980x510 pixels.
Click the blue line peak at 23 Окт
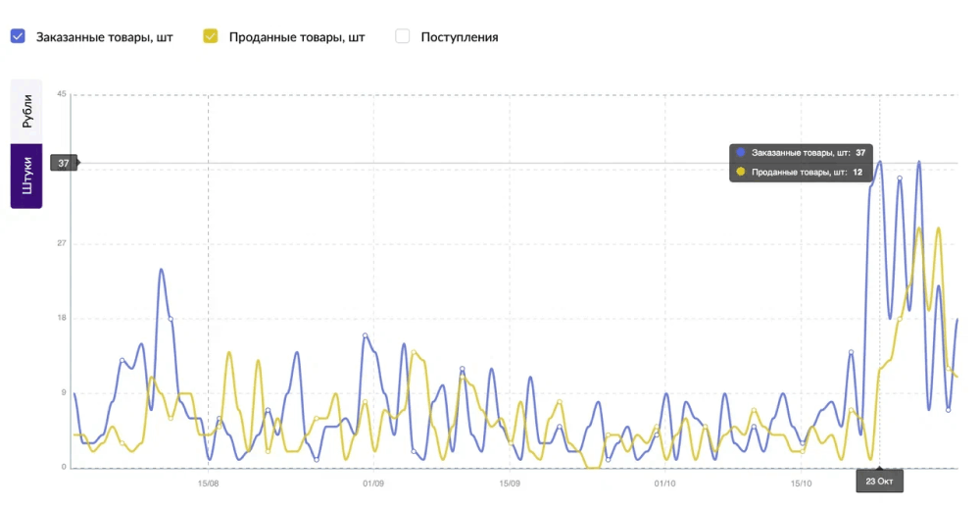880,162
